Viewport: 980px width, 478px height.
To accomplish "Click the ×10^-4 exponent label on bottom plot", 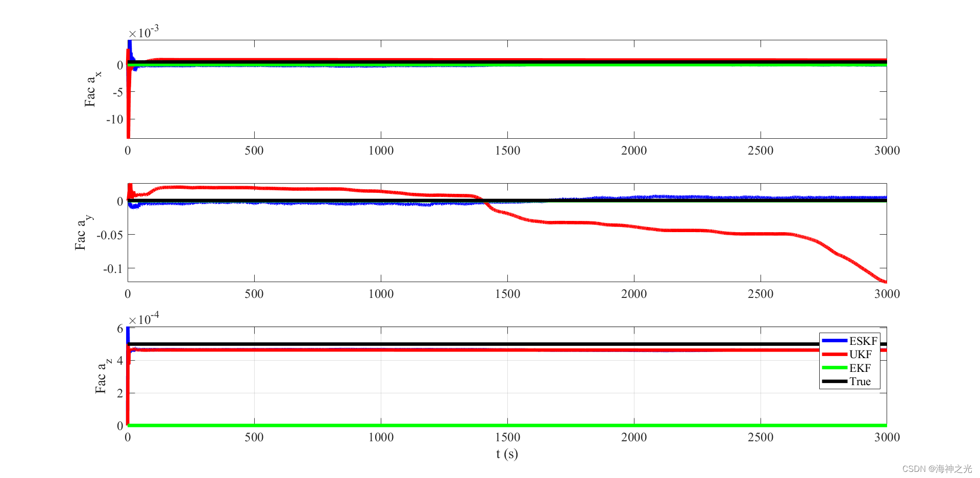I will pos(143,318).
